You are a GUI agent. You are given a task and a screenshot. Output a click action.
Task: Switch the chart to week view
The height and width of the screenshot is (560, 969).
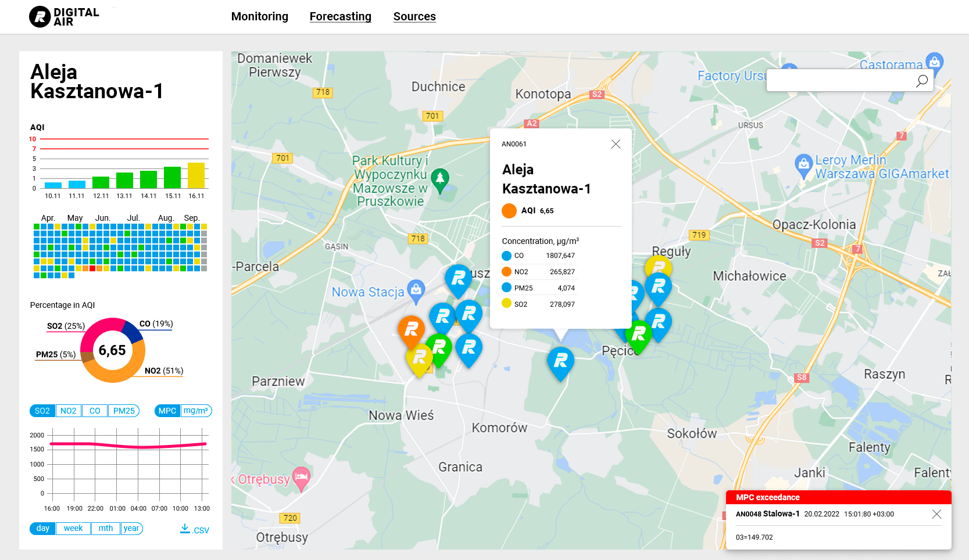(x=73, y=529)
